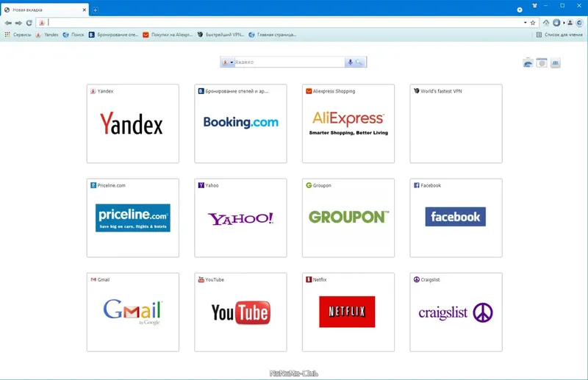The image size is (588, 380).
Task: Click the Яндекс search input field
Action: pos(290,62)
